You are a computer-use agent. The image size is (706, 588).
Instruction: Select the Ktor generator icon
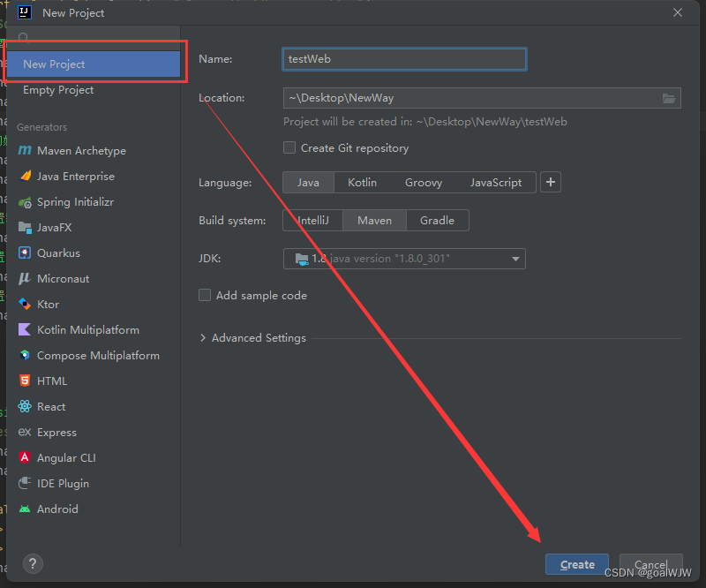tap(25, 304)
